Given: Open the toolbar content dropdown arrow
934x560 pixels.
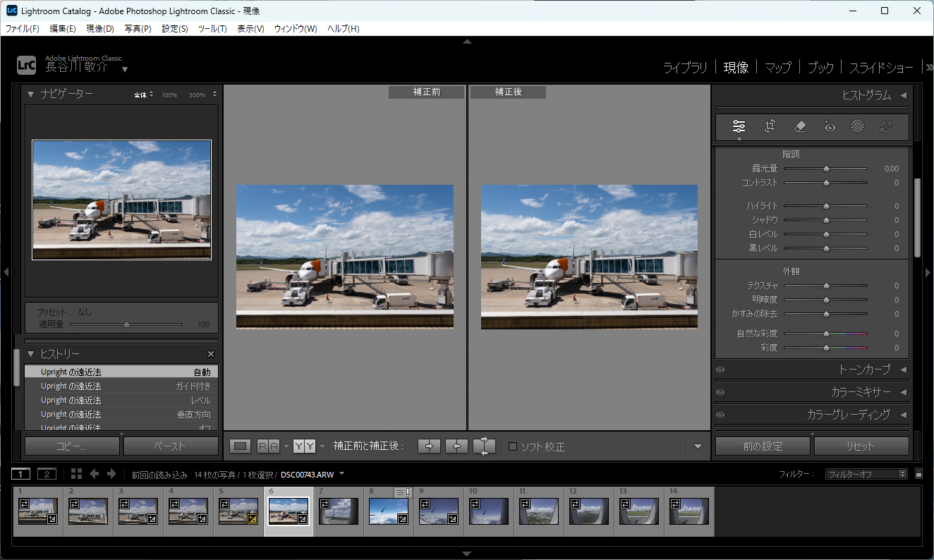Looking at the screenshot, I should click(698, 446).
